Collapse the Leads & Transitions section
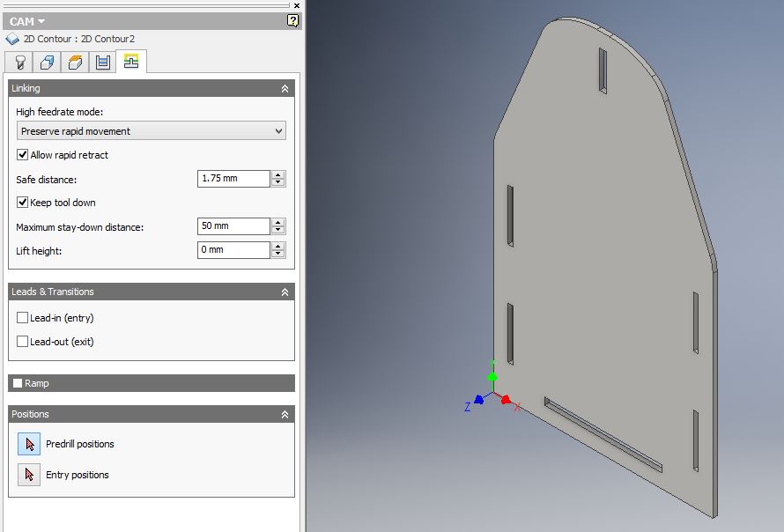Image resolution: width=784 pixels, height=532 pixels. point(285,292)
